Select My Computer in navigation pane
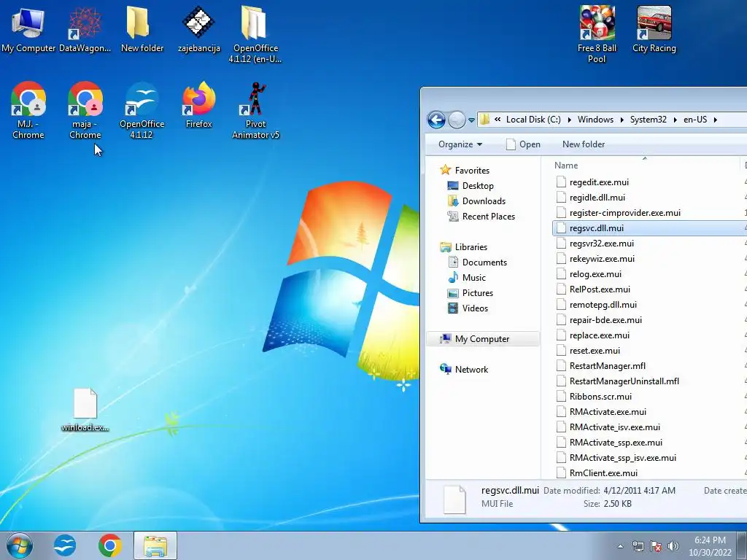Viewport: 747px width, 560px height. tap(482, 339)
